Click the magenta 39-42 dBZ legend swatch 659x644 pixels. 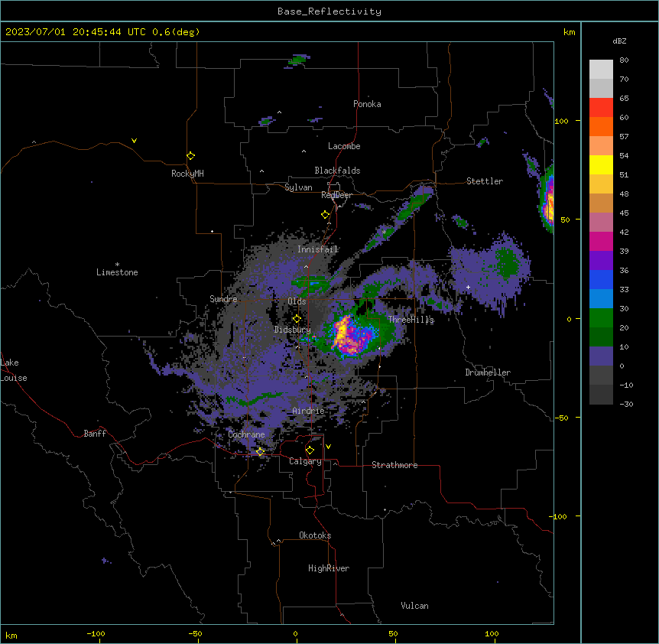pyautogui.click(x=601, y=241)
